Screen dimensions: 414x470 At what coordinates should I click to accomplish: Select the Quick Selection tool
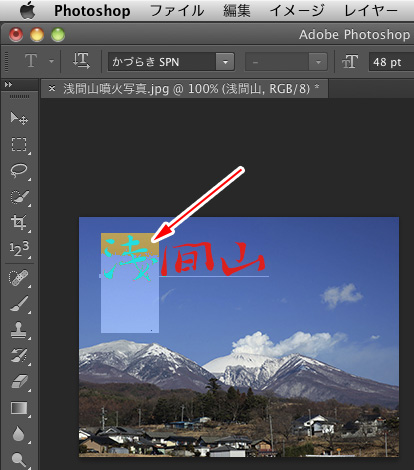19,197
